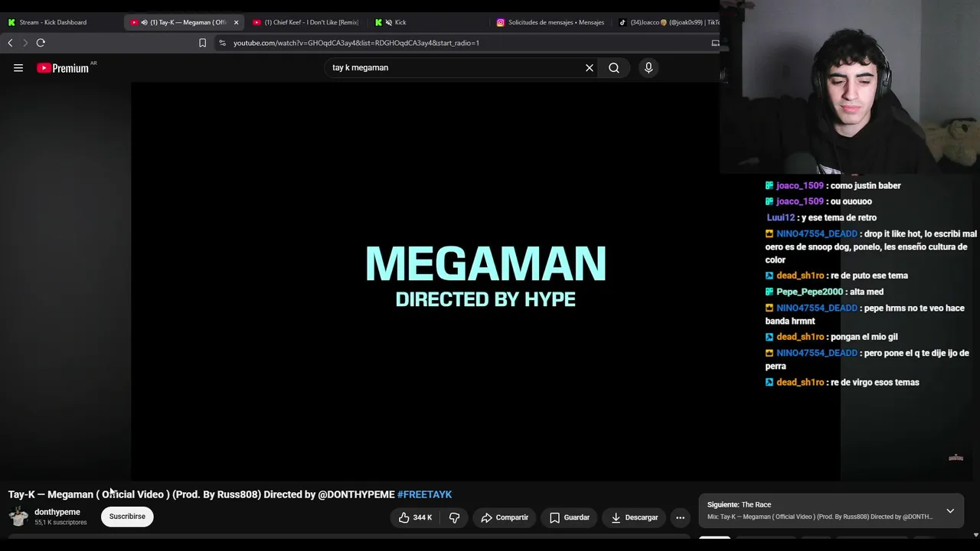The width and height of the screenshot is (980, 551).
Task: Open more actions three-dot menu
Action: 680,517
